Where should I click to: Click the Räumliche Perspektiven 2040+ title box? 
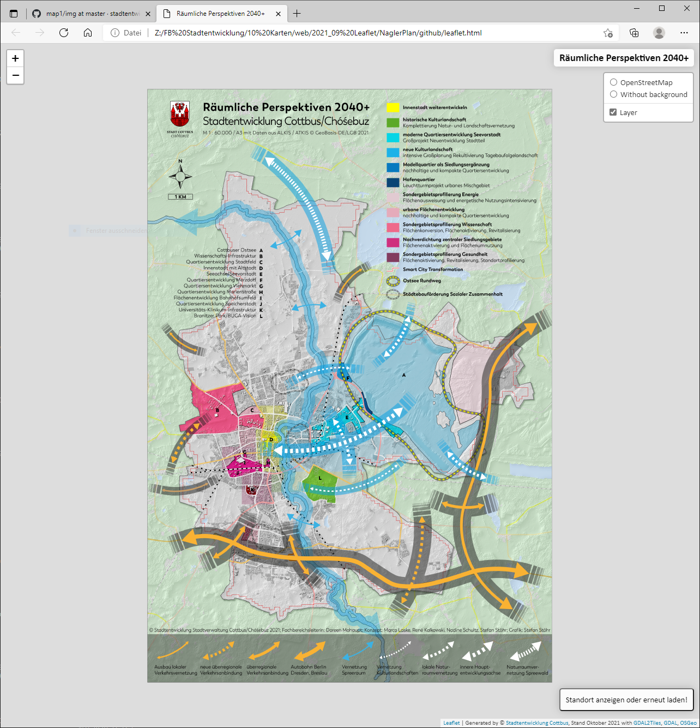coord(624,58)
